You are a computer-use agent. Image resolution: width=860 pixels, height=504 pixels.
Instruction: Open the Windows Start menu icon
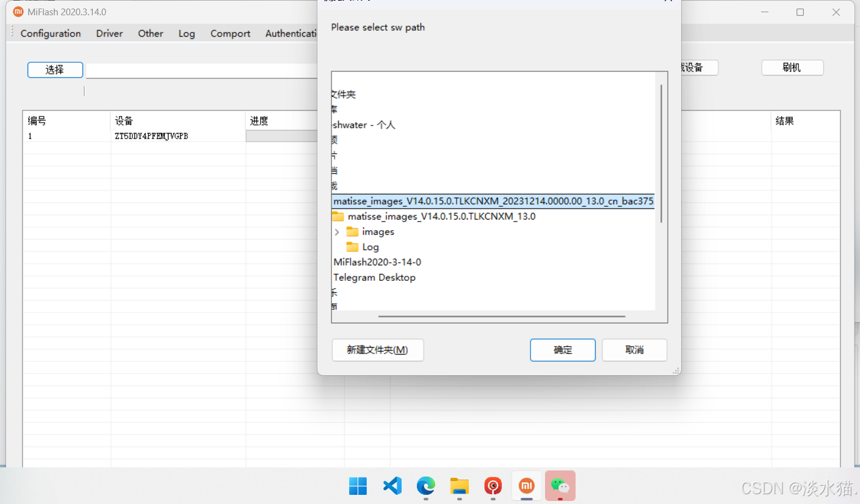pyautogui.click(x=358, y=486)
